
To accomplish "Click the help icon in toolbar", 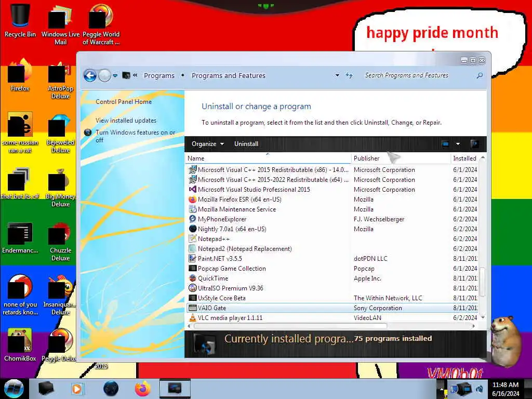I will pos(475,144).
